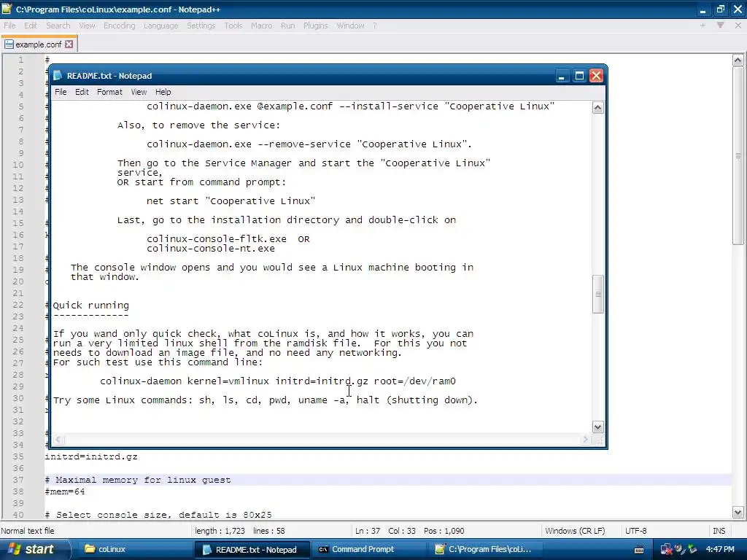This screenshot has width=747, height=560.
Task: Click the green arrow safely remove hardware icon
Action: [693, 550]
